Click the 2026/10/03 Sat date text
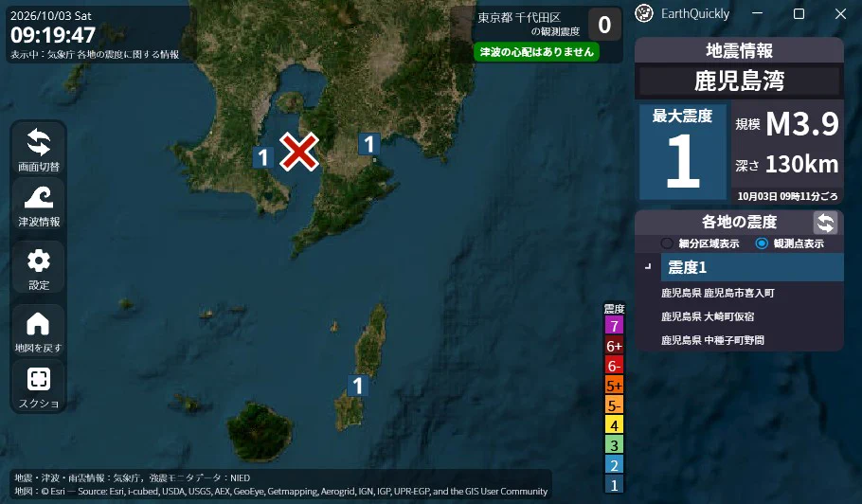 tap(51, 15)
